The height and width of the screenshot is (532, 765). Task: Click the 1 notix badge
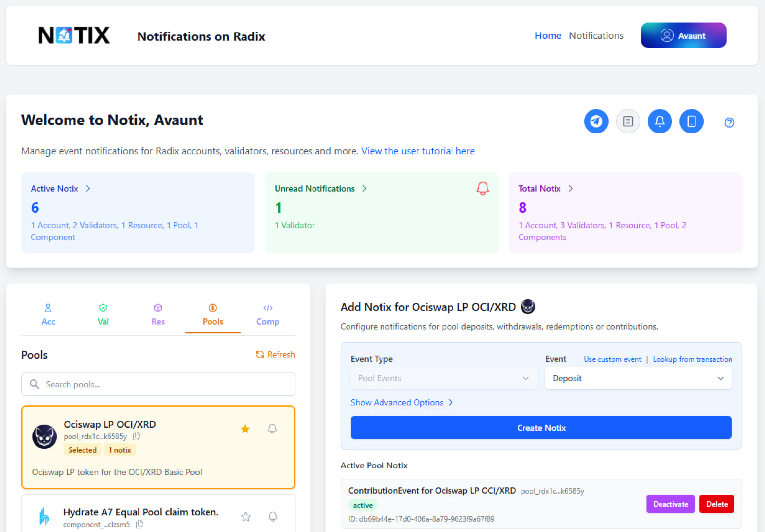pos(120,450)
